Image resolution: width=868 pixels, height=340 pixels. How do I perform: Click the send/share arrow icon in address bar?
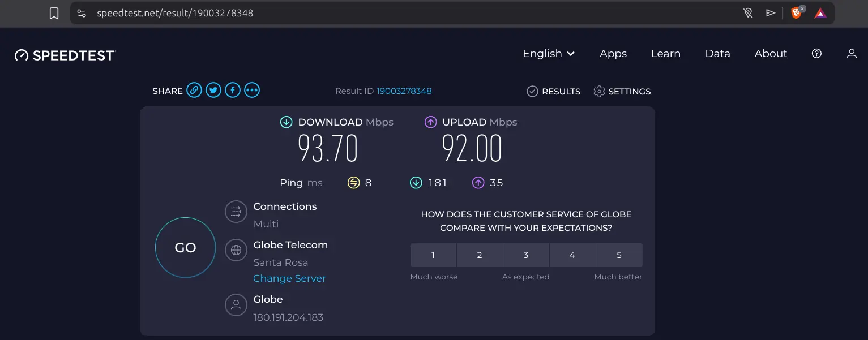pos(771,13)
